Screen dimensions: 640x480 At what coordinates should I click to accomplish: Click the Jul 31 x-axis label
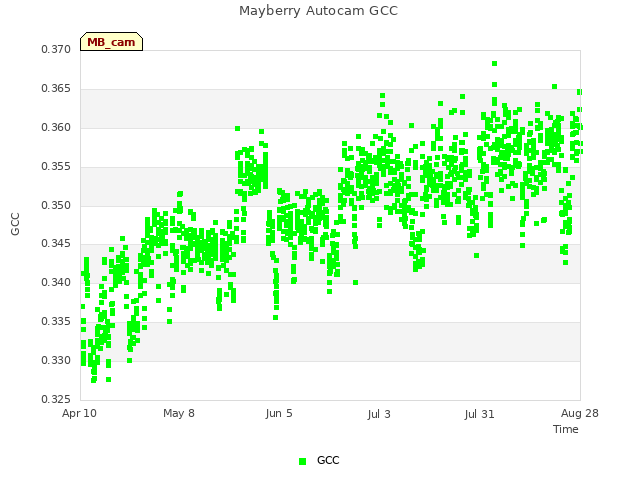coord(479,414)
